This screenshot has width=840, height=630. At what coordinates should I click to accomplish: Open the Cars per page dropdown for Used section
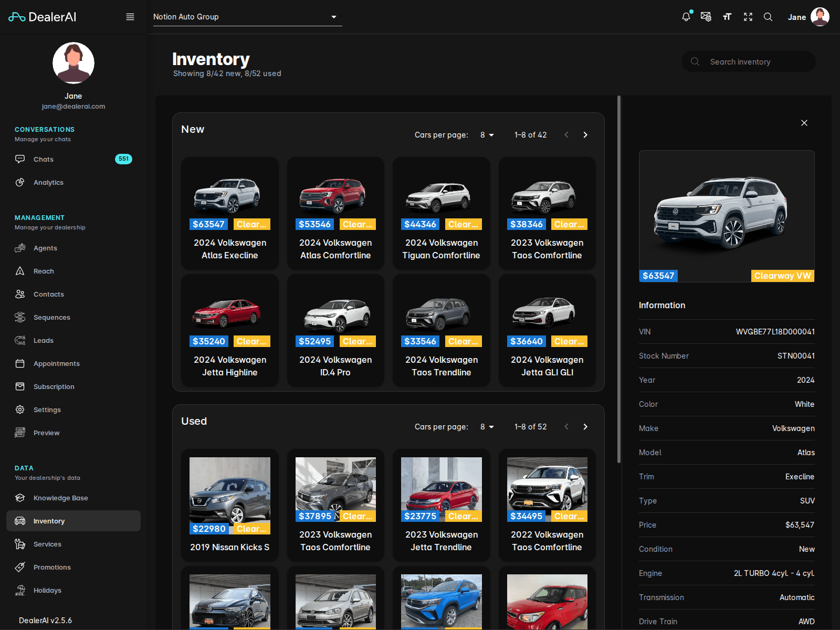click(x=487, y=426)
